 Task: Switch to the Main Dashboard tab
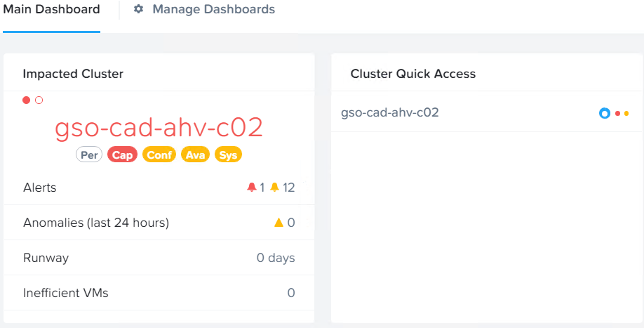51,9
